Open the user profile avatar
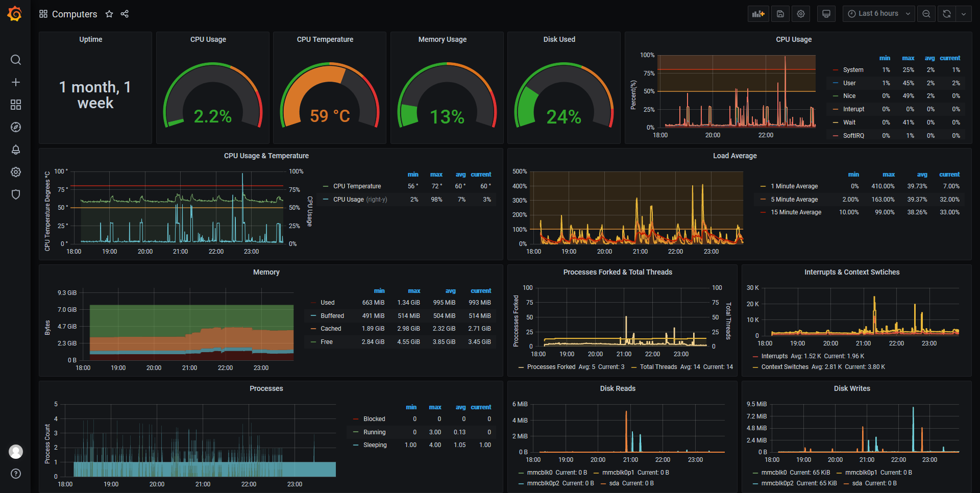 pyautogui.click(x=16, y=452)
